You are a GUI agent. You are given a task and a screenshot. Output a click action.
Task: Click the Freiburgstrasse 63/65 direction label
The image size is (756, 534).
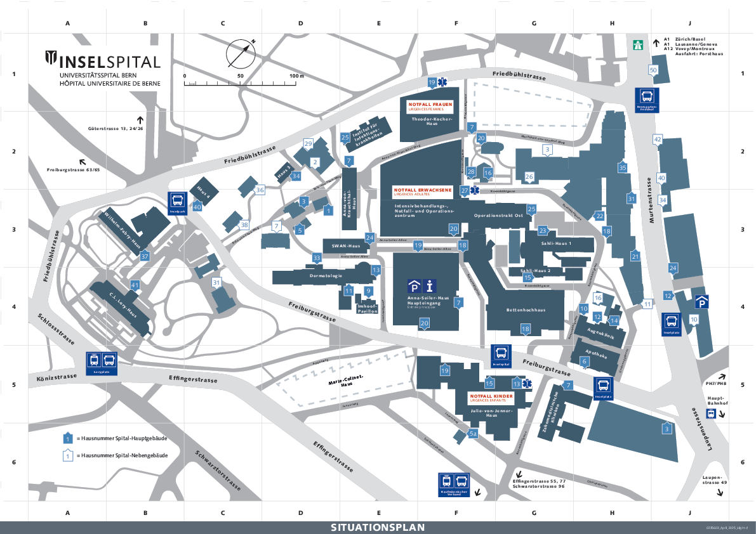pyautogui.click(x=73, y=170)
